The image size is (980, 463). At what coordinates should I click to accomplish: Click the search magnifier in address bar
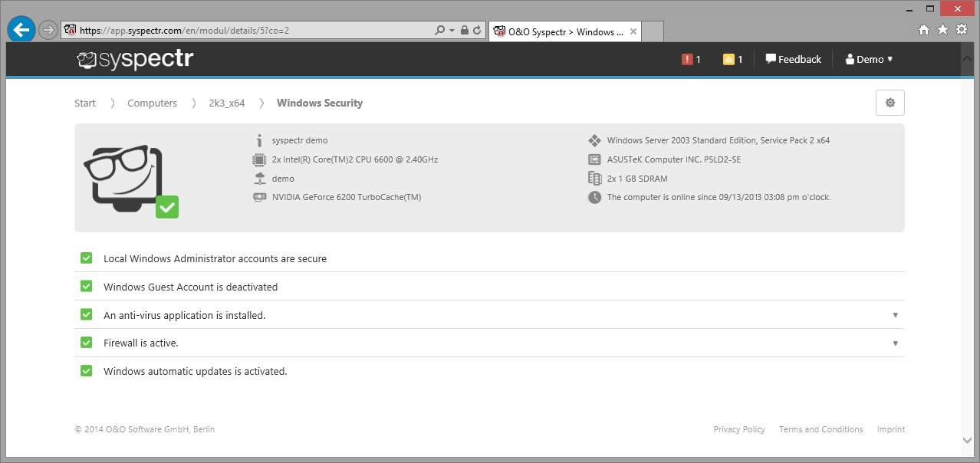click(439, 31)
